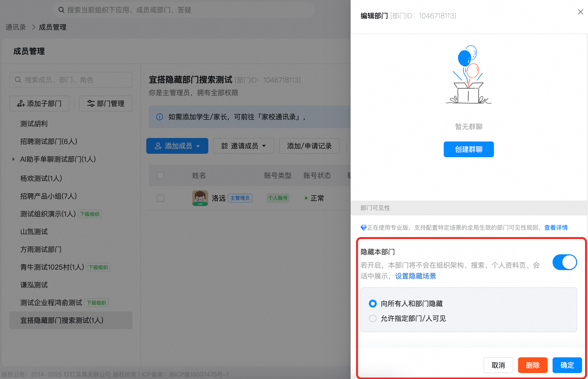Select 招聘产品小组(7人) in department tree
The width and height of the screenshot is (588, 379).
coord(49,196)
